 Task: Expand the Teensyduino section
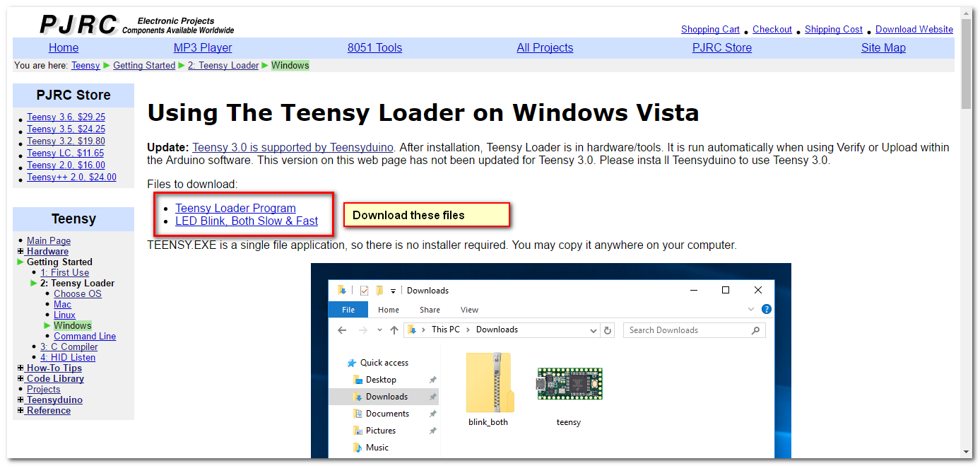pos(20,400)
